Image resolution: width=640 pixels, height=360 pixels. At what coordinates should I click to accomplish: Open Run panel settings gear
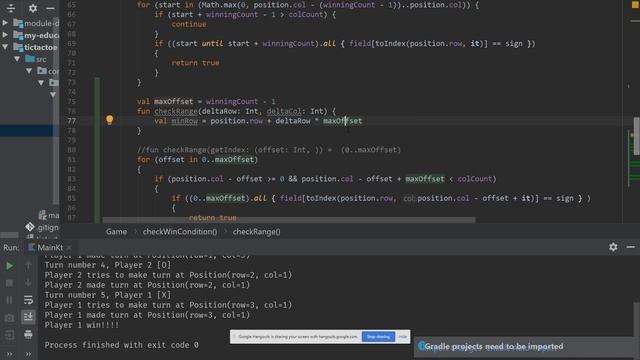[x=613, y=247]
